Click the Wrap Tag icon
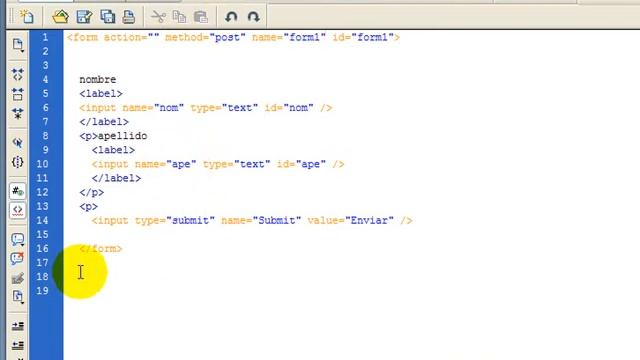 [18, 278]
